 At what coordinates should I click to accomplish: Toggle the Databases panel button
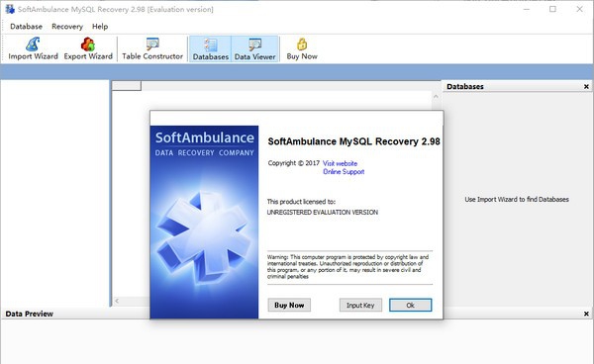(x=210, y=48)
